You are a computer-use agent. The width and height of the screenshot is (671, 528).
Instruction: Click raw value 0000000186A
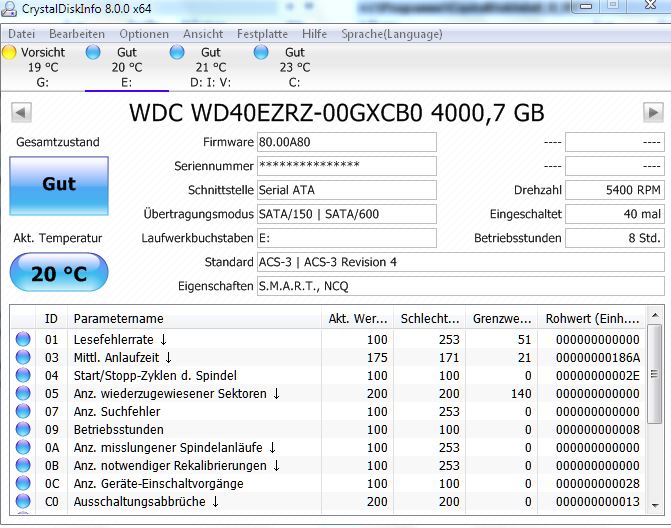(597, 357)
